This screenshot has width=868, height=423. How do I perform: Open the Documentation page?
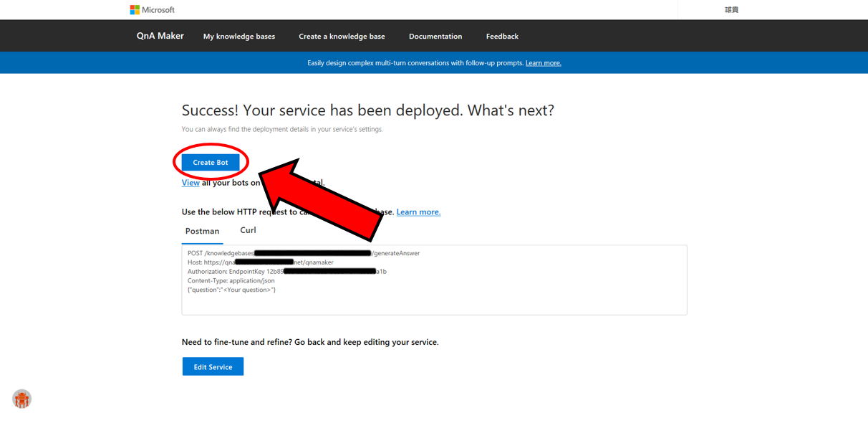coord(435,37)
